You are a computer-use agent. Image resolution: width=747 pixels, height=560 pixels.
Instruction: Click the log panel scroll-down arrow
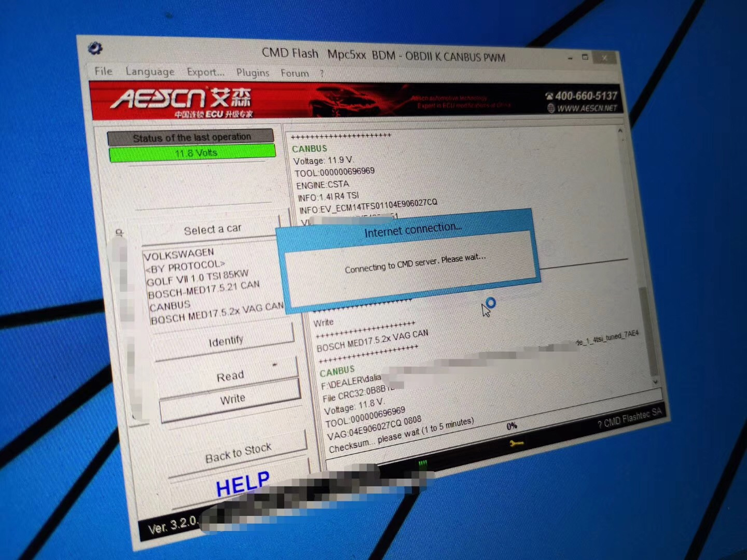coord(655,382)
